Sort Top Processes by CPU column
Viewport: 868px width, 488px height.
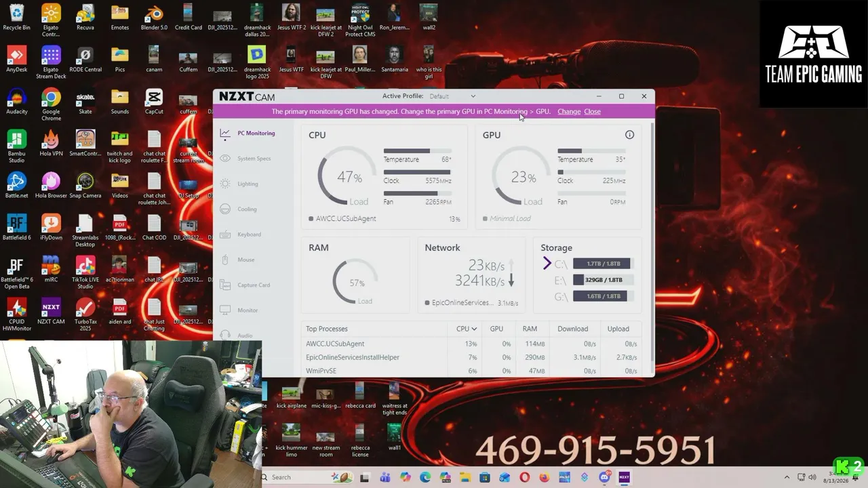click(x=466, y=329)
